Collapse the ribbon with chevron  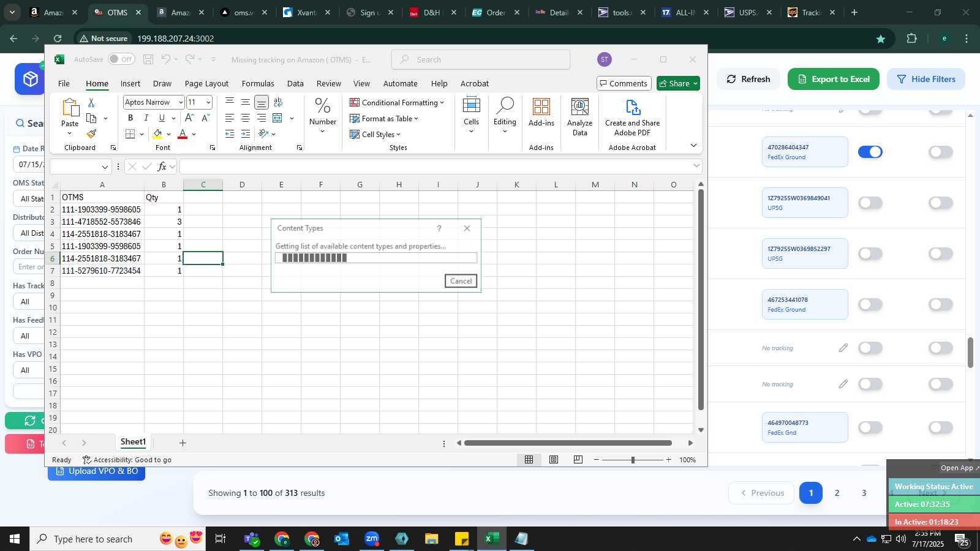point(693,145)
